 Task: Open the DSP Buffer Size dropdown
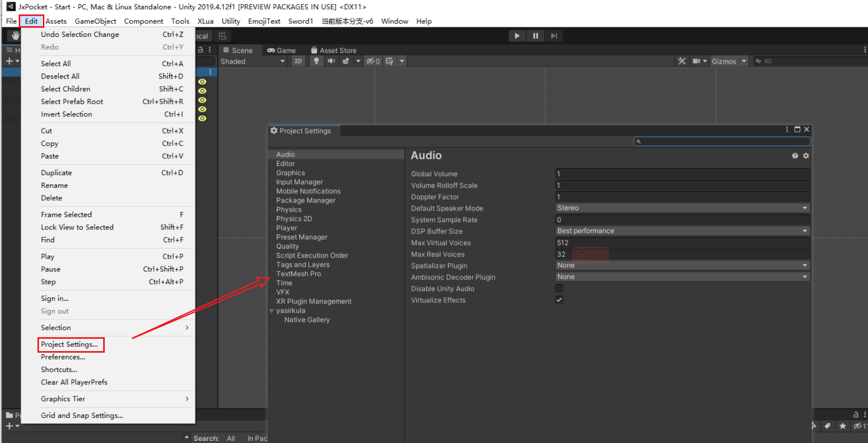(x=682, y=231)
